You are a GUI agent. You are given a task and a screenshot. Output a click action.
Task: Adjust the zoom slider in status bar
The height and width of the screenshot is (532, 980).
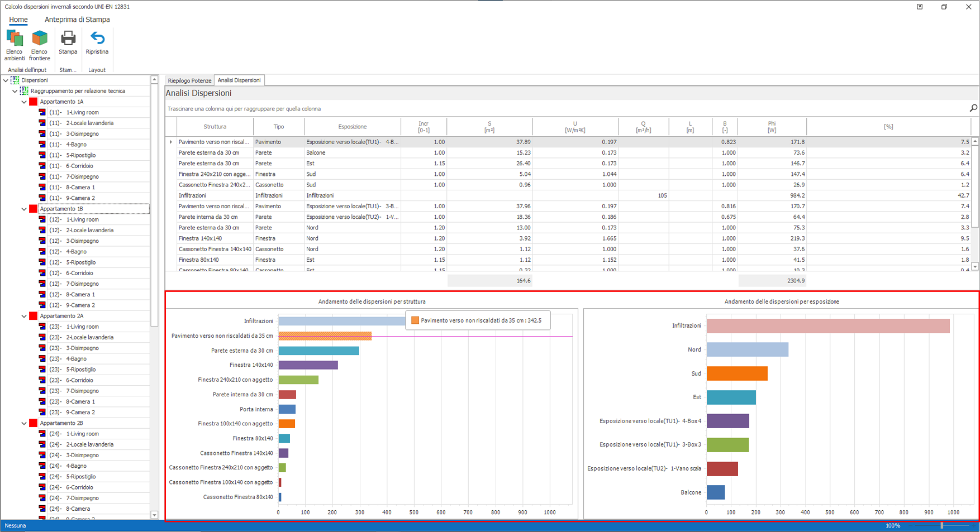941,525
